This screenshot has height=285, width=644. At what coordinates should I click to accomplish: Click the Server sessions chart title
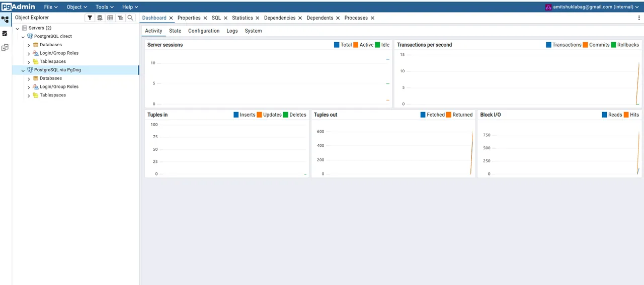click(x=165, y=45)
